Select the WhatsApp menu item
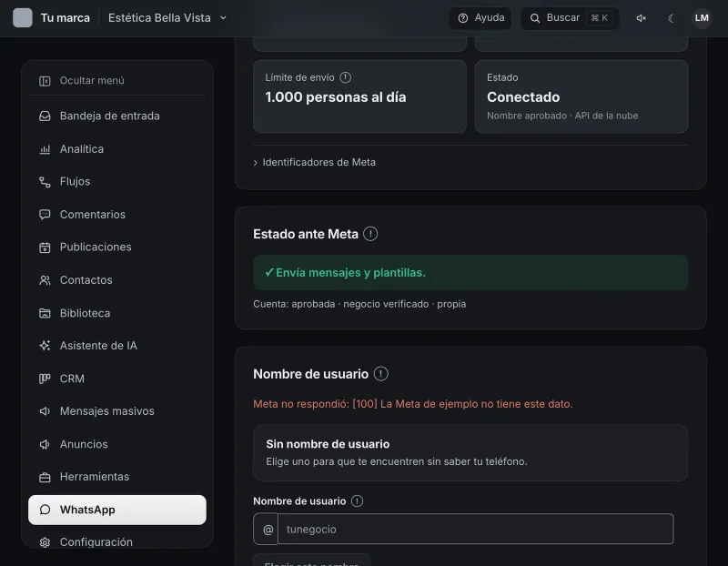 pyautogui.click(x=117, y=510)
